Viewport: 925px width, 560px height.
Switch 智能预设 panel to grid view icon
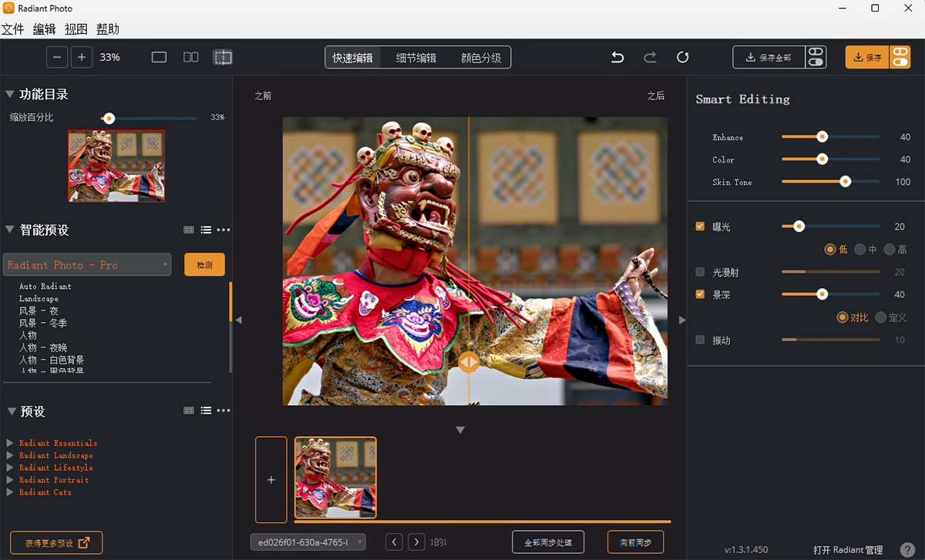coord(188,230)
